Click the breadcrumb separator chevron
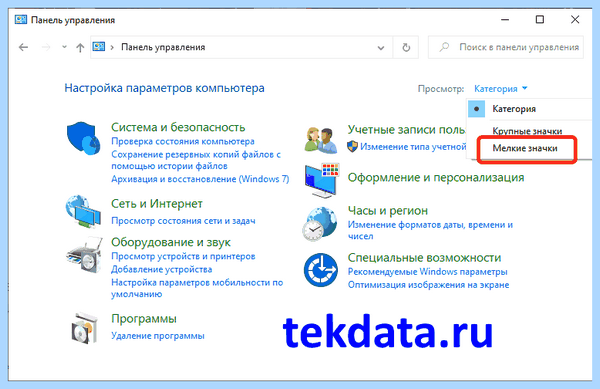The image size is (600, 389). pos(112,47)
